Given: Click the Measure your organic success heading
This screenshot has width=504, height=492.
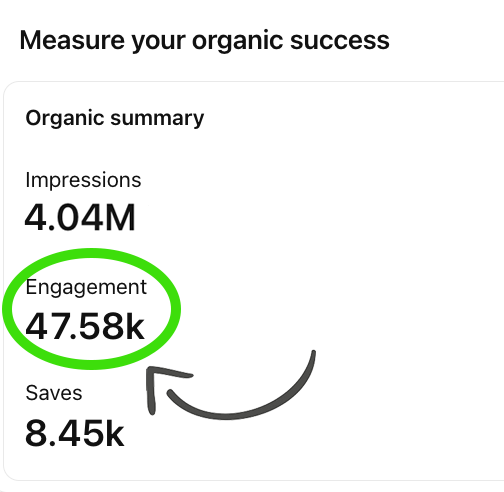Looking at the screenshot, I should (204, 41).
